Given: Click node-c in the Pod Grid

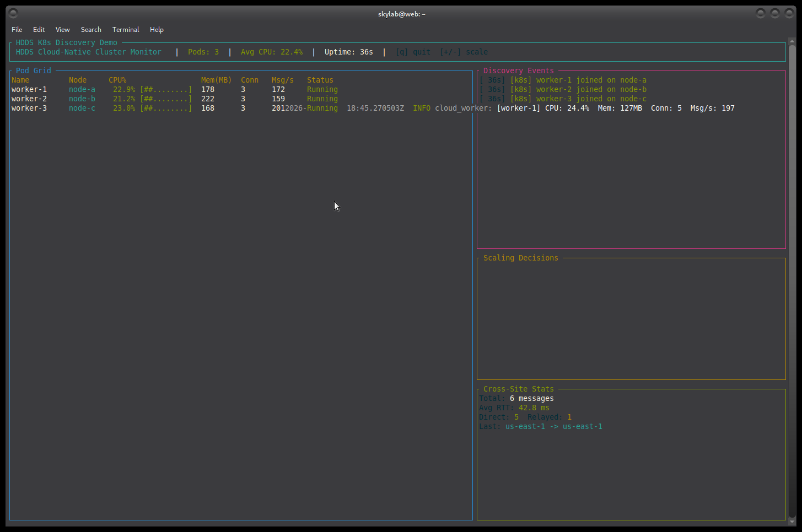Looking at the screenshot, I should (82, 108).
